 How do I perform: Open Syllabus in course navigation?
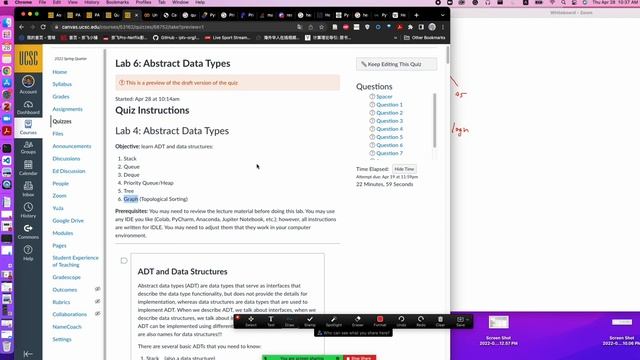pos(62,84)
